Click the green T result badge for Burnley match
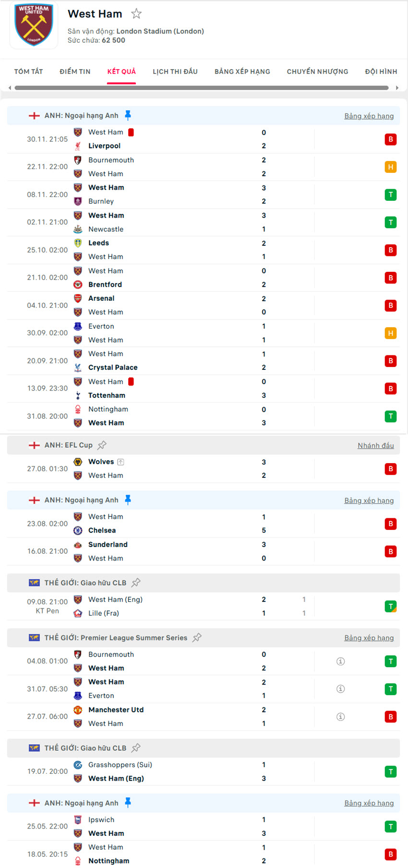Viewport: 408px width, 868px height. pos(390,195)
